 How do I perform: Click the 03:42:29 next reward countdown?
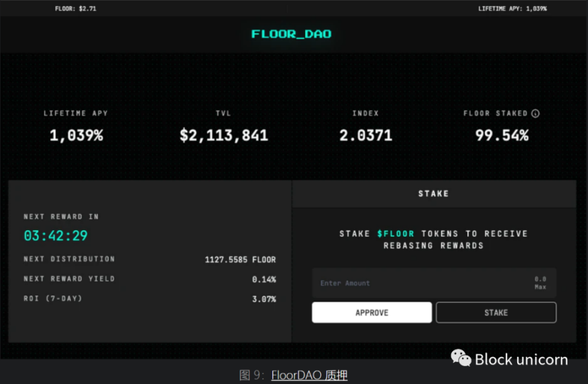tap(56, 236)
